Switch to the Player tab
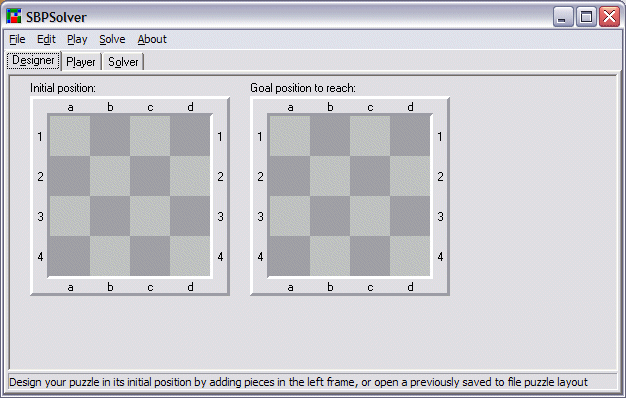 coord(81,62)
